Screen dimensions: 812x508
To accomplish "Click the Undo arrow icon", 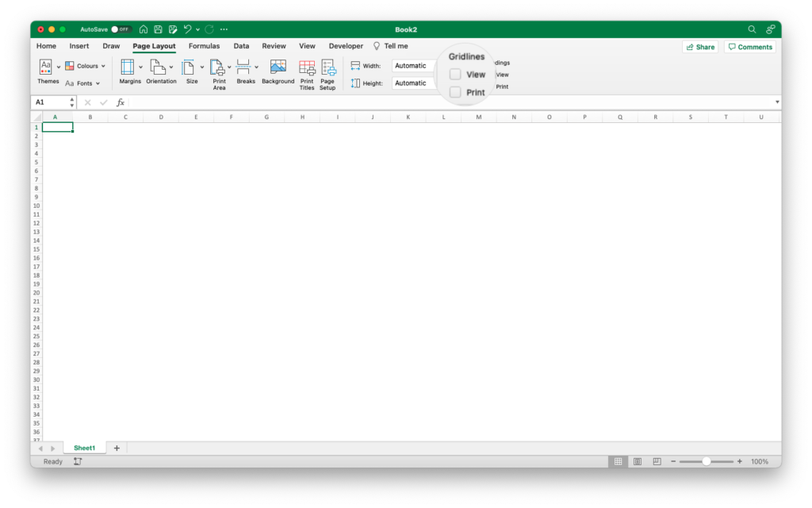I will coord(187,29).
